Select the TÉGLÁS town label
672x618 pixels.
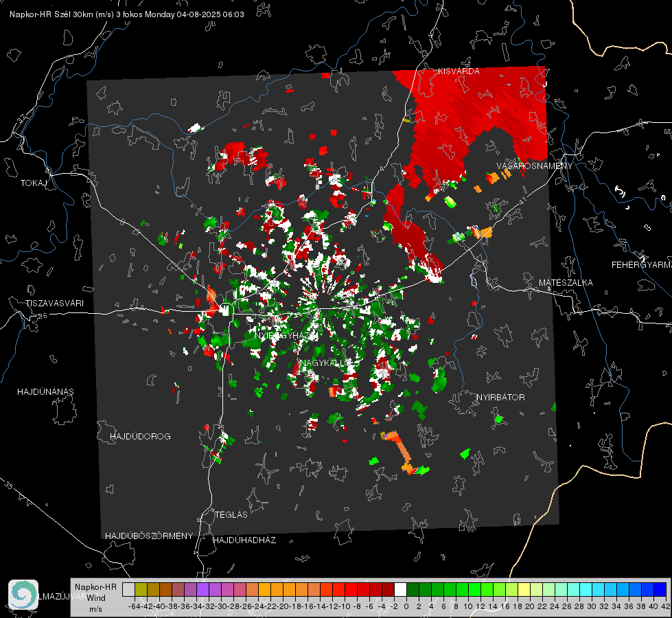tap(231, 515)
